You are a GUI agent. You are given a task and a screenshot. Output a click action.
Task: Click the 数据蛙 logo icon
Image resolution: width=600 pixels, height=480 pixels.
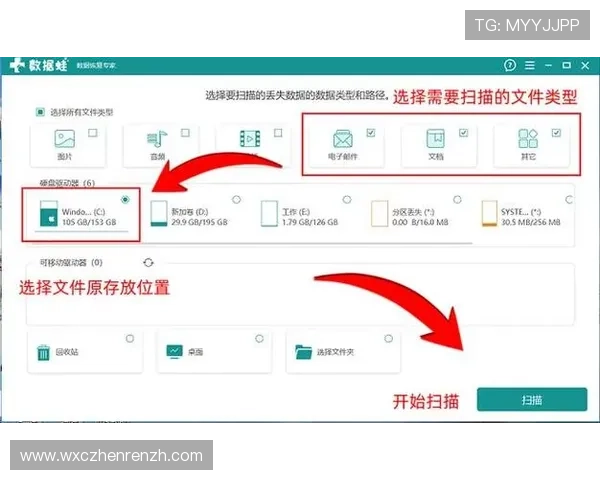[x=17, y=65]
